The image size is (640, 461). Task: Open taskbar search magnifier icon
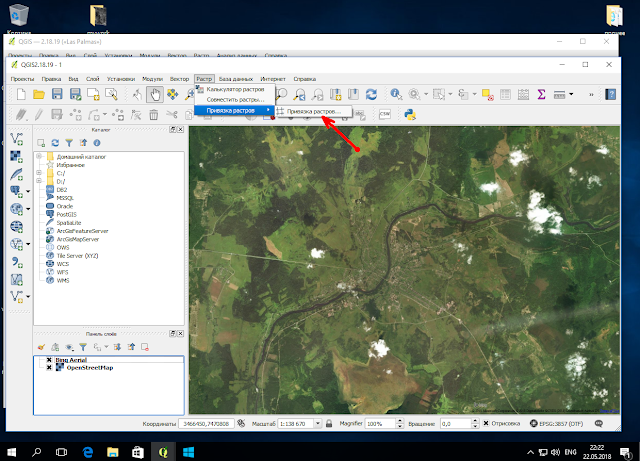(x=37, y=452)
